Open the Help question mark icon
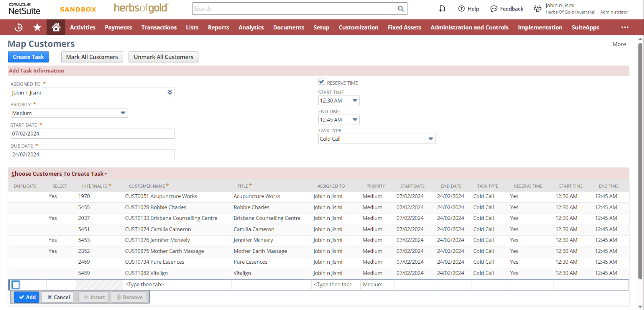 (462, 9)
